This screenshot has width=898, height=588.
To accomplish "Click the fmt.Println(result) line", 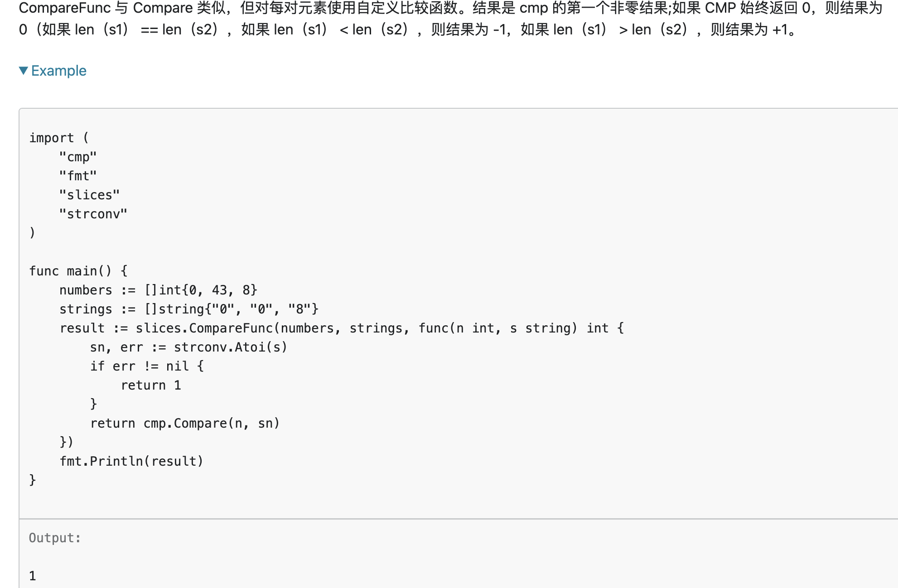I will [x=131, y=461].
